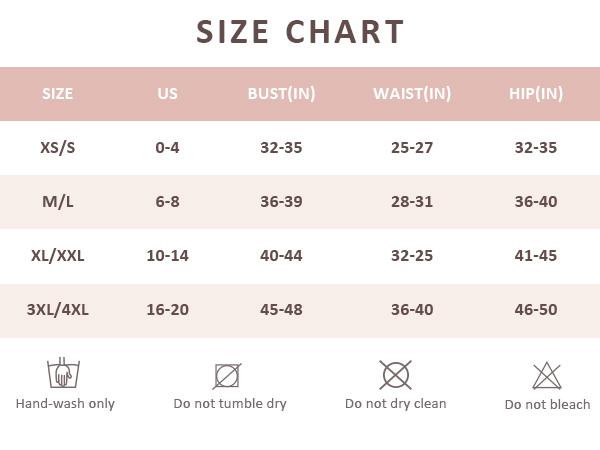
Task: Select the US column header
Action: (x=167, y=94)
